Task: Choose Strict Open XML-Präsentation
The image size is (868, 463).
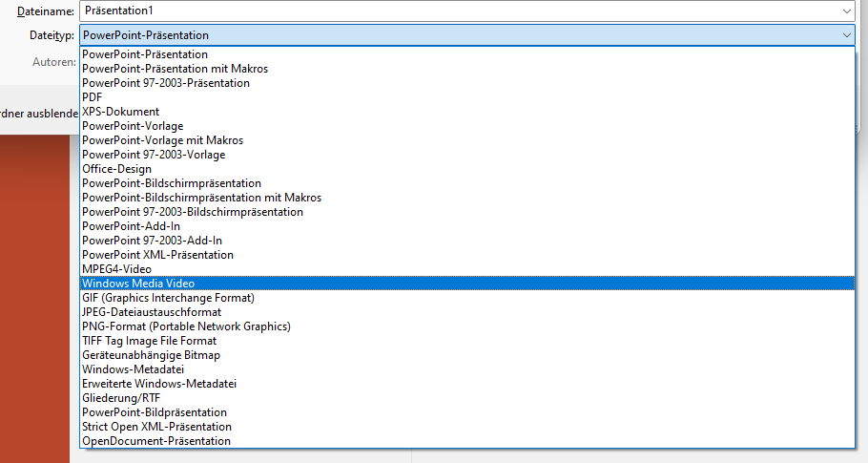Action: pyautogui.click(x=467, y=427)
